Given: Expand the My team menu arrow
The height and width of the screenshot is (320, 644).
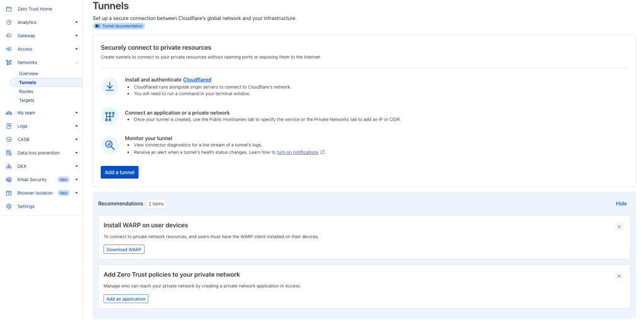Looking at the screenshot, I should [76, 113].
